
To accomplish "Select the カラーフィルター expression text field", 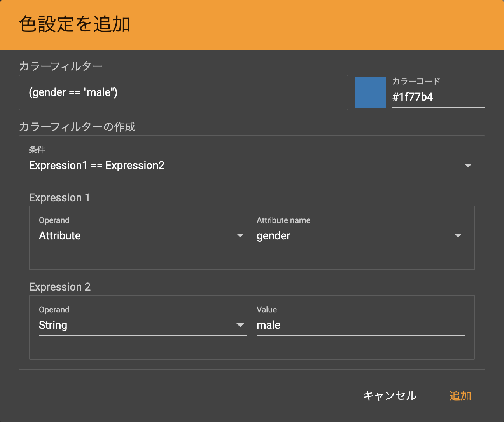I will [x=184, y=92].
